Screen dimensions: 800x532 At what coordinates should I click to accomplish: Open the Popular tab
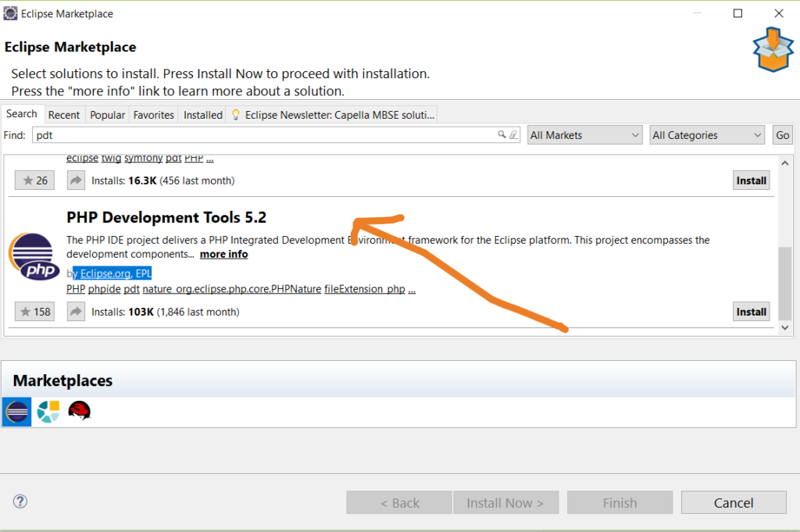click(x=107, y=114)
